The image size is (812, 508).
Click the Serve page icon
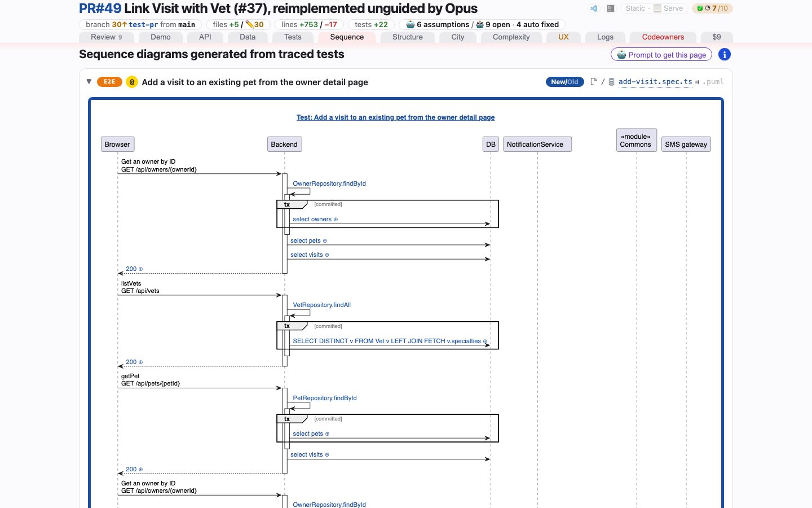pos(657,8)
